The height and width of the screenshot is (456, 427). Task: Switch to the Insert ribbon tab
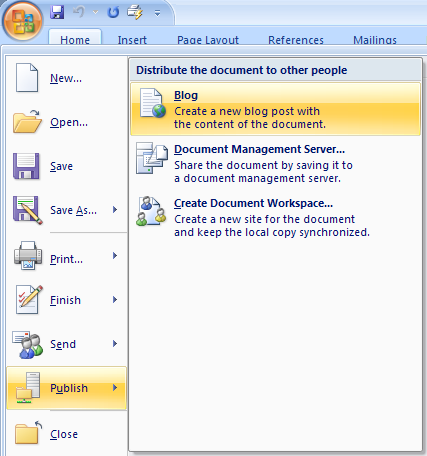(x=132, y=39)
